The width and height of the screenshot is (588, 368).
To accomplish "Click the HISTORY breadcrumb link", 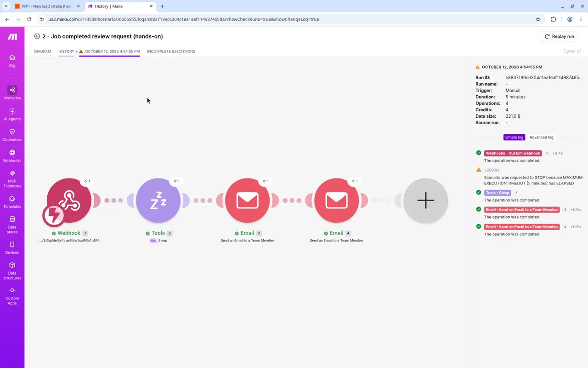I will (66, 52).
